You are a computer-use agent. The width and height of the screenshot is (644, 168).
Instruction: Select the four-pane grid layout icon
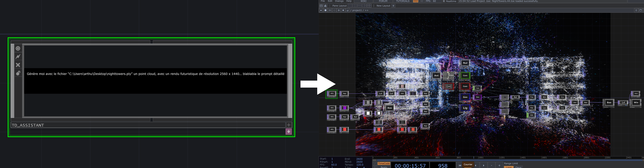point(369,6)
